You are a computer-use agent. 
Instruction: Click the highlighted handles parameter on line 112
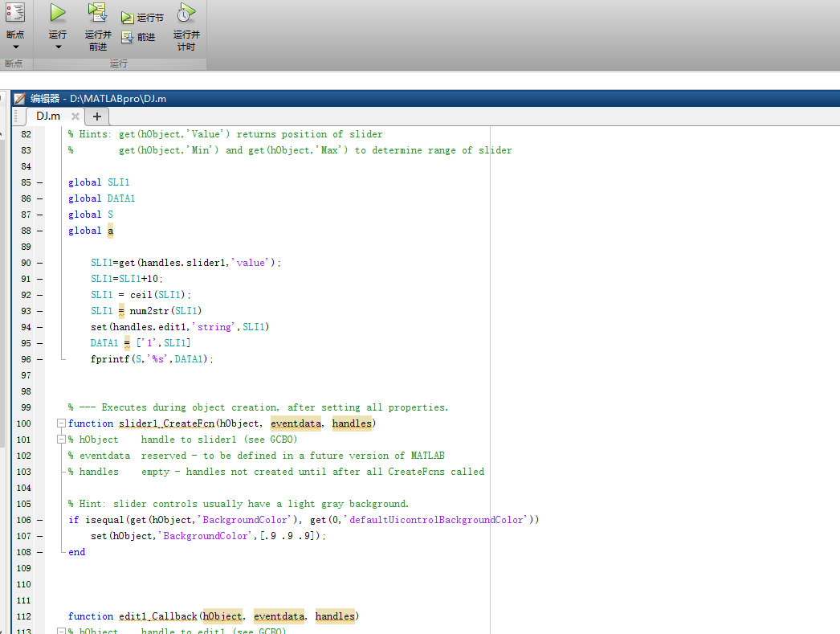pyautogui.click(x=335, y=616)
